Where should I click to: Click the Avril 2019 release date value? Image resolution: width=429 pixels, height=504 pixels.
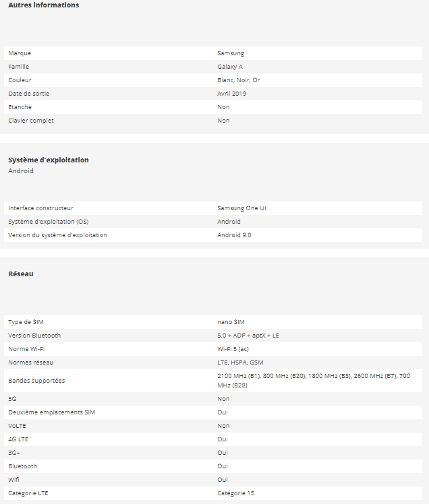pyautogui.click(x=232, y=94)
